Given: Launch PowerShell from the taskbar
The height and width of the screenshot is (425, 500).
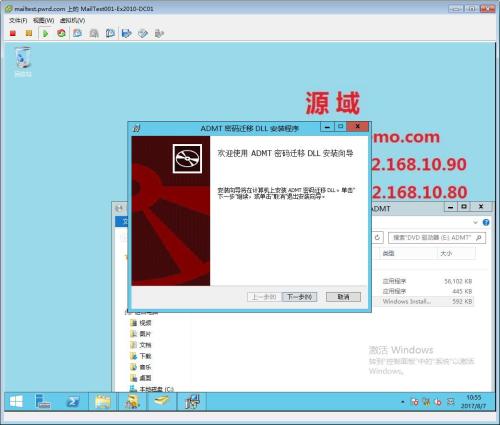Looking at the screenshot, I should point(73,402).
